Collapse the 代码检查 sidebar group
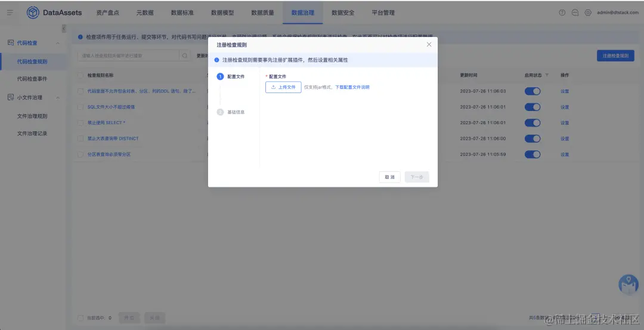This screenshot has height=330, width=644. pyautogui.click(x=57, y=43)
